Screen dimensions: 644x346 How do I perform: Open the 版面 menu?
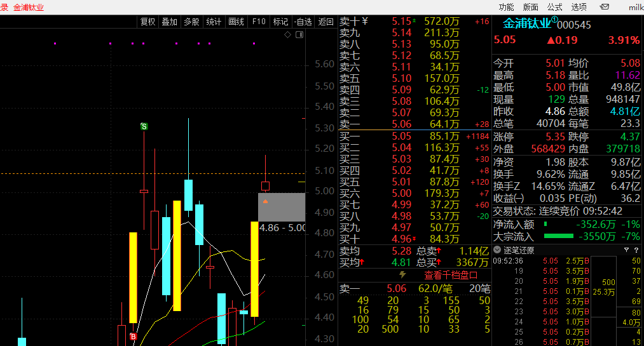point(530,7)
